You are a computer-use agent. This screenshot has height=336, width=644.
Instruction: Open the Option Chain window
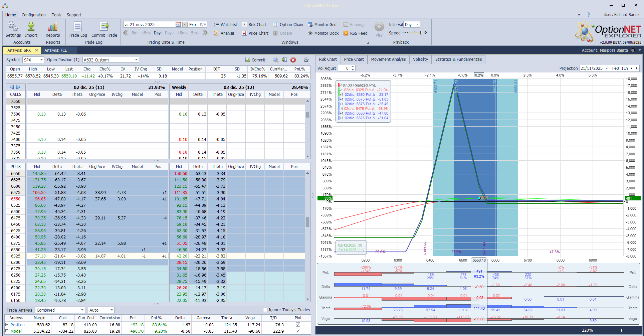(288, 25)
